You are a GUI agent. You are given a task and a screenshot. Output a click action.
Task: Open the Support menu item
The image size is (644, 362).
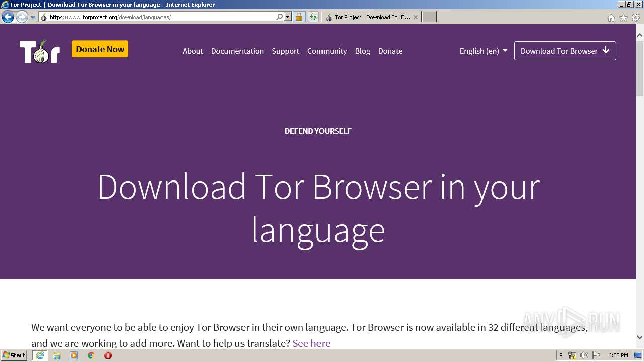285,51
